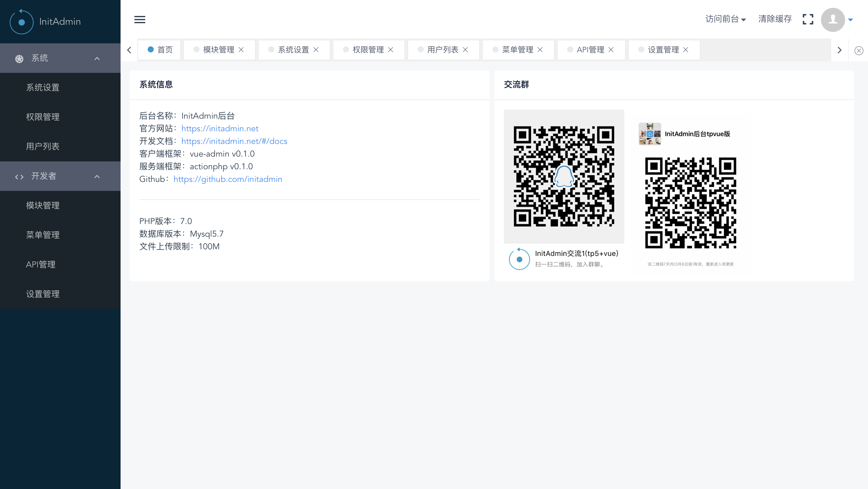Open API管理 in the sidebar
The width and height of the screenshot is (868, 489).
point(60,265)
